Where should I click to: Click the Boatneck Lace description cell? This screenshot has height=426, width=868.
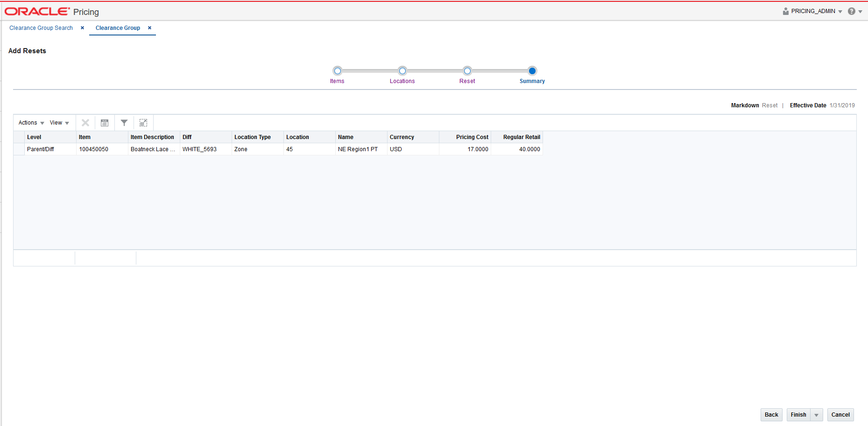(x=154, y=149)
